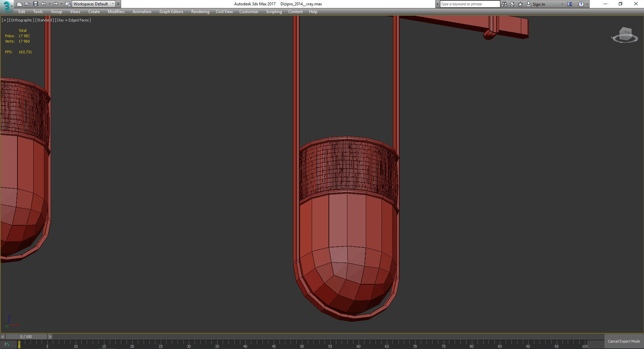Open the Communication Center satellite icon
Viewport: 644px width, 349px height.
point(512,4)
